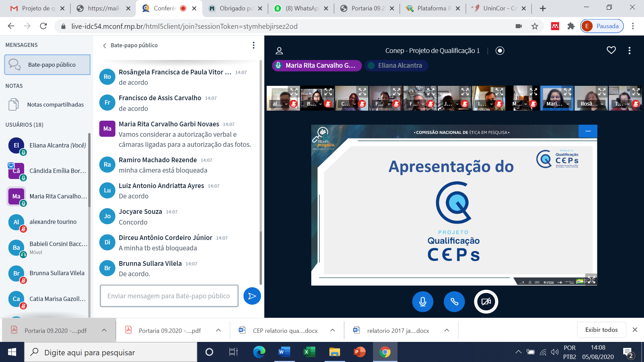Viewport: 644px width, 362px height.
Task: Switch to the UninCor browser tab
Action: pos(499,8)
